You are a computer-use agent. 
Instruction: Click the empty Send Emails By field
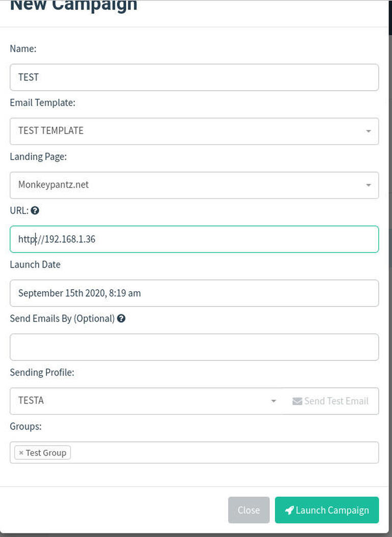(x=194, y=347)
